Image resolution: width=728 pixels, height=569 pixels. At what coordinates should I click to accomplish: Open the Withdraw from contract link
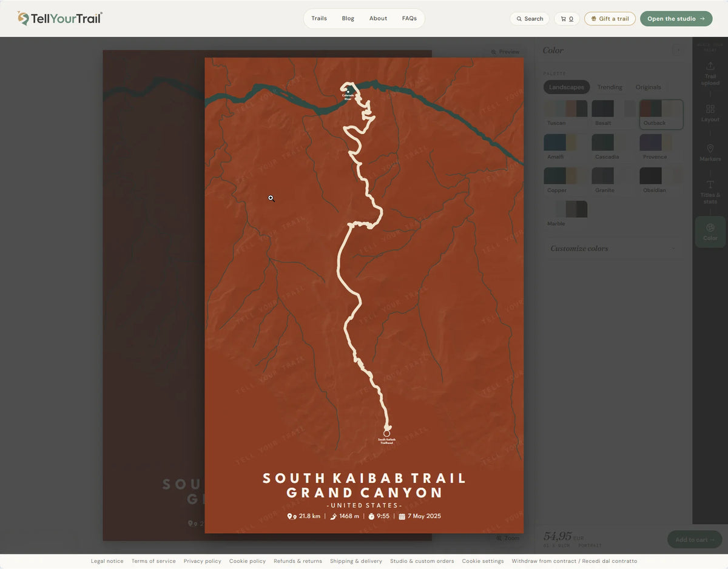click(x=575, y=561)
